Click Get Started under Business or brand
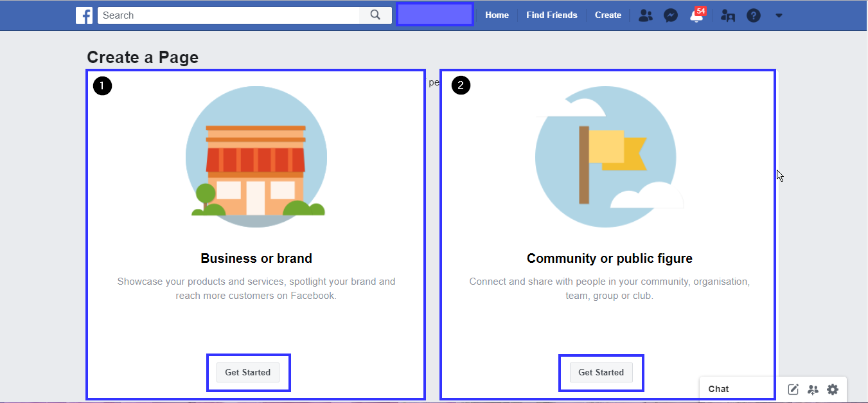Image resolution: width=868 pixels, height=403 pixels. pyautogui.click(x=248, y=372)
